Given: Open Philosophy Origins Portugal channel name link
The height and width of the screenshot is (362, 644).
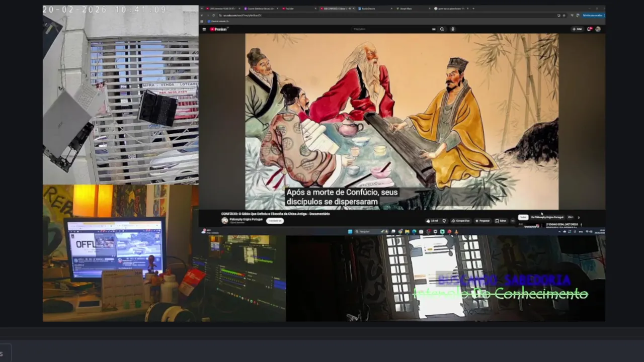Looking at the screenshot, I should pyautogui.click(x=246, y=219).
